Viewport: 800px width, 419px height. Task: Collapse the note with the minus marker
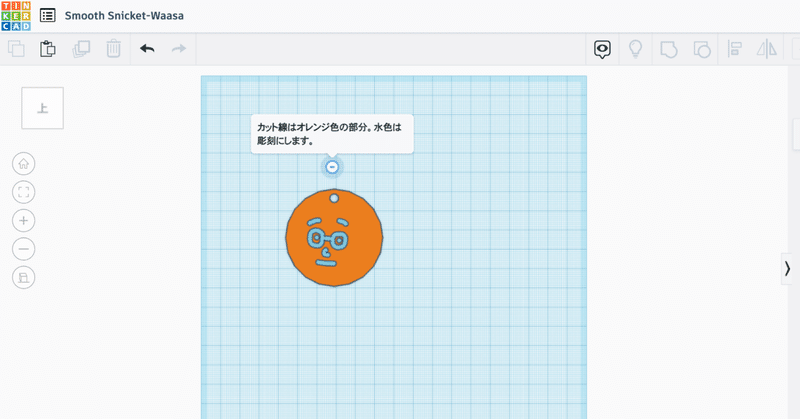[x=332, y=167]
